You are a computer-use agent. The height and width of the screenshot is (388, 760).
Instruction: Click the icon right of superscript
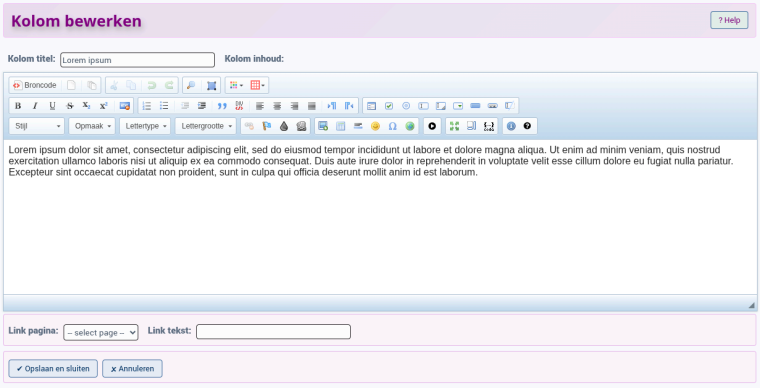125,106
